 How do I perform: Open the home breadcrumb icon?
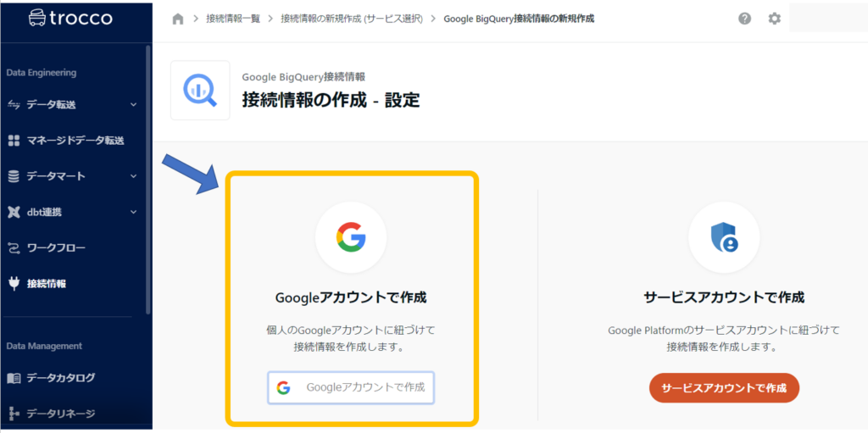[178, 19]
